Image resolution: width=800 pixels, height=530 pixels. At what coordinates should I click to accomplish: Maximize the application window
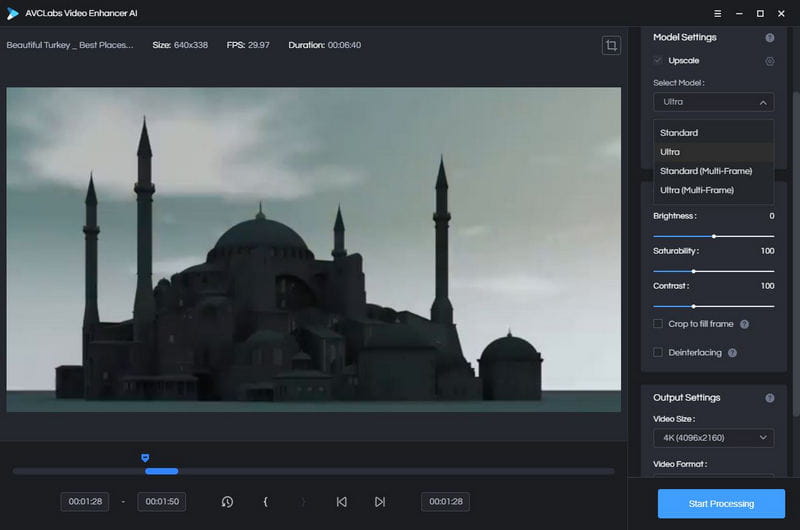coord(760,14)
